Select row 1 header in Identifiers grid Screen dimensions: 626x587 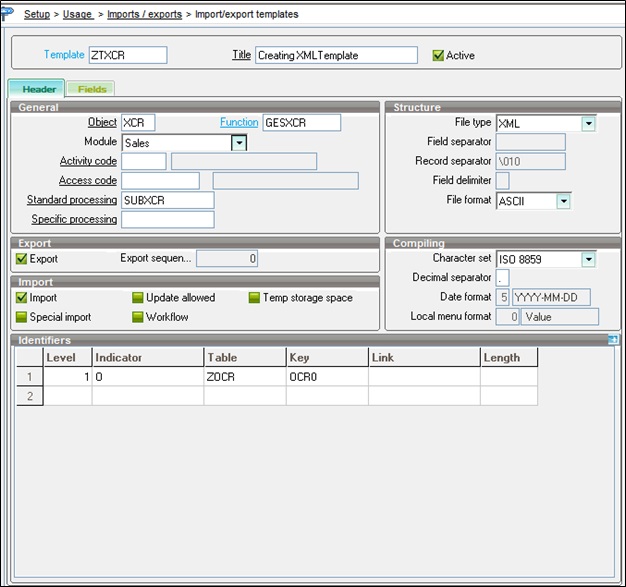coord(30,377)
